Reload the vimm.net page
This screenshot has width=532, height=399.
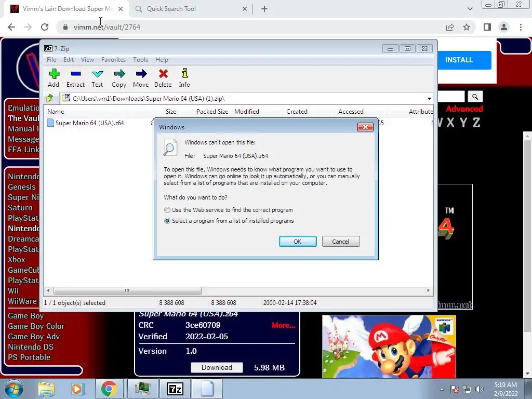(45, 27)
